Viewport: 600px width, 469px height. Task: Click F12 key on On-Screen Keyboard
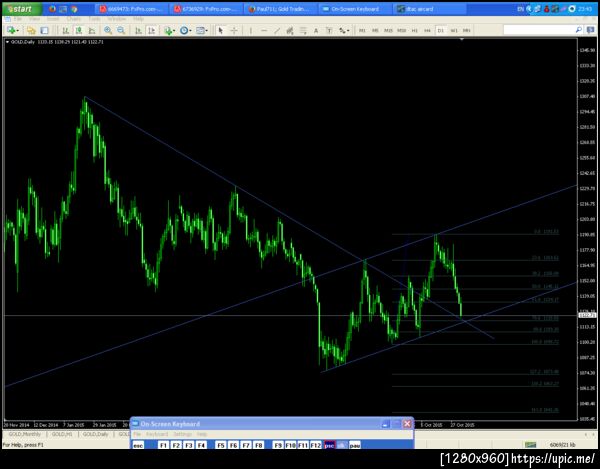pyautogui.click(x=316, y=445)
